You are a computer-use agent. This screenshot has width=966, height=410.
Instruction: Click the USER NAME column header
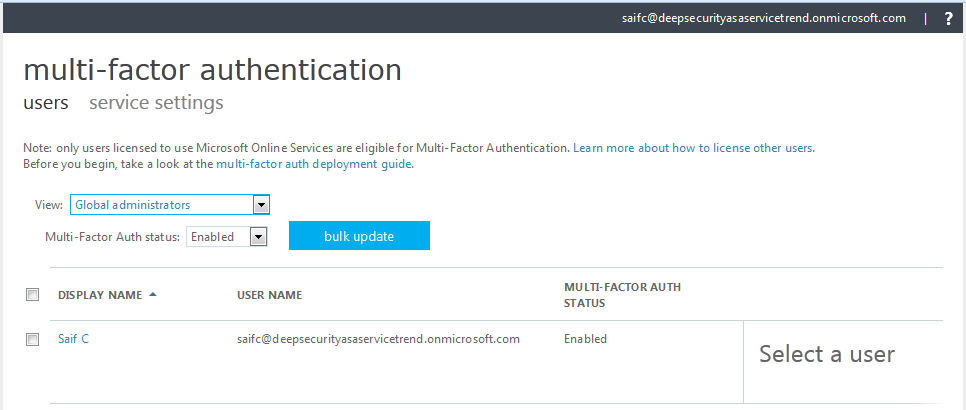pos(269,295)
